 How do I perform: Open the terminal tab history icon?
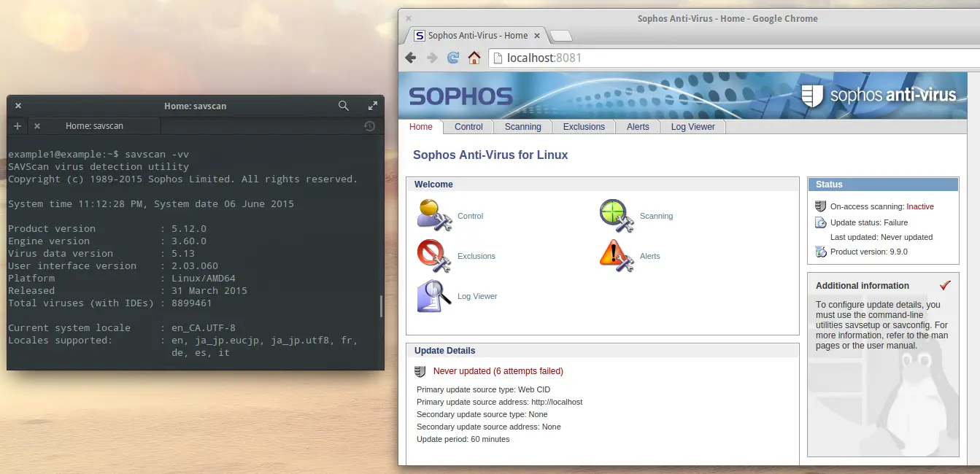point(370,126)
